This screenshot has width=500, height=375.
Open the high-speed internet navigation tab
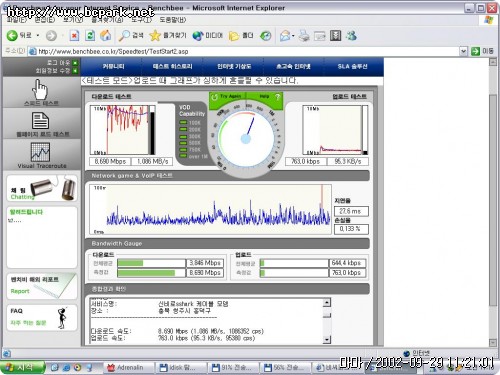click(293, 66)
